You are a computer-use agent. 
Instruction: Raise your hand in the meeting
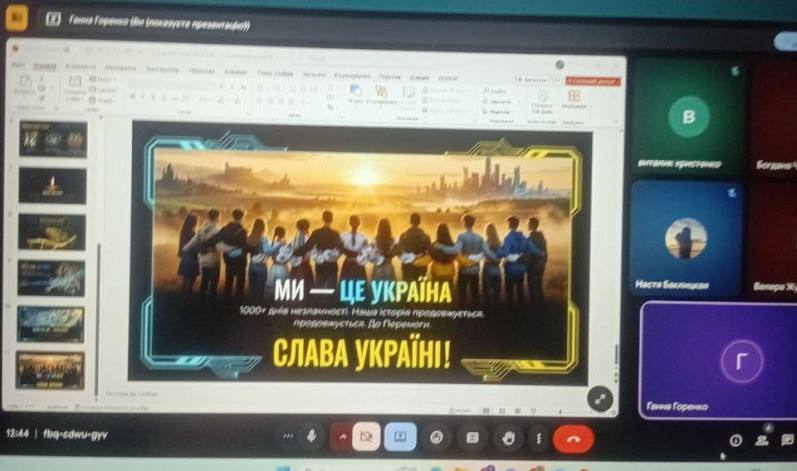coord(508,438)
